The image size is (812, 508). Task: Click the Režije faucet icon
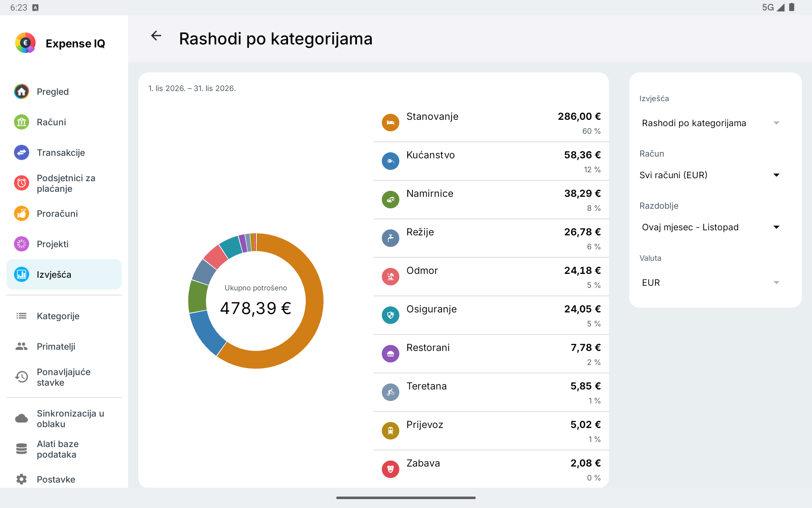(x=390, y=238)
